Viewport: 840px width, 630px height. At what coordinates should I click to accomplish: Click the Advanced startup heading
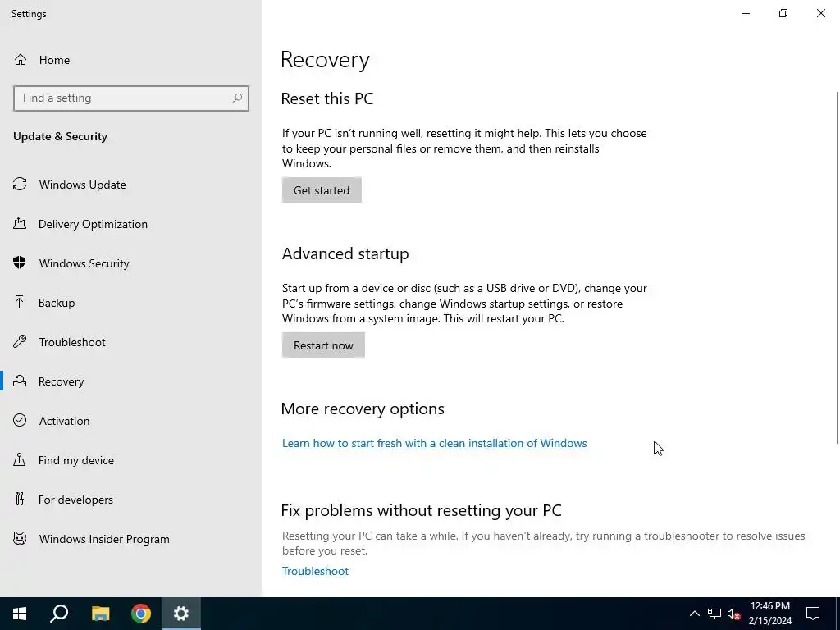(345, 253)
